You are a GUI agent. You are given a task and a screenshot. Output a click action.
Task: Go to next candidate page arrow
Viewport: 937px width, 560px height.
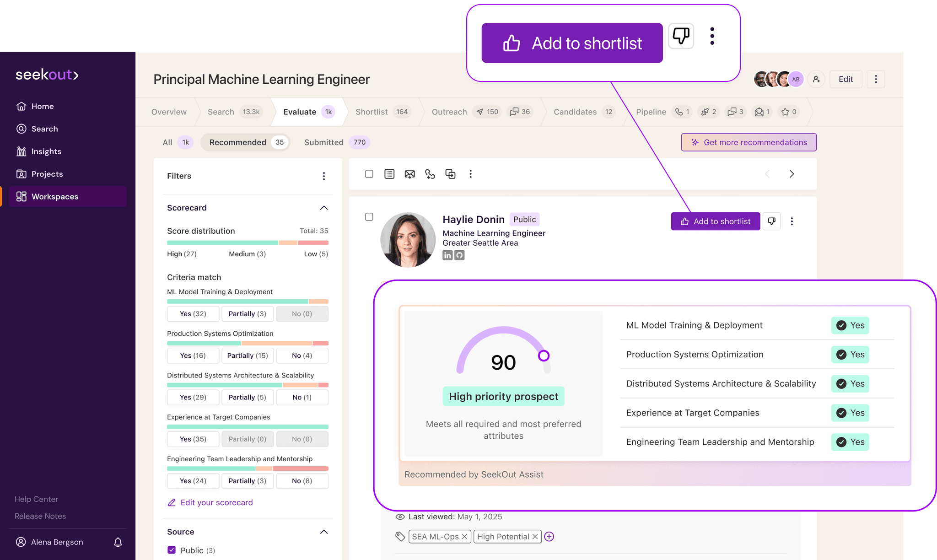tap(792, 174)
